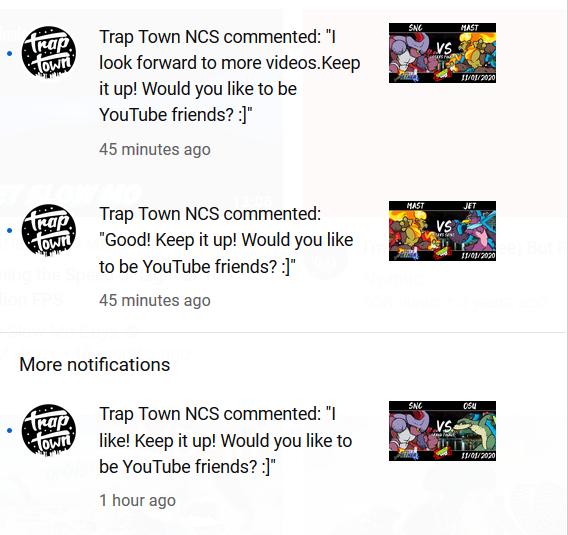Click "45 minutes ago" under "Good!" comment
The width and height of the screenshot is (568, 535).
point(155,300)
